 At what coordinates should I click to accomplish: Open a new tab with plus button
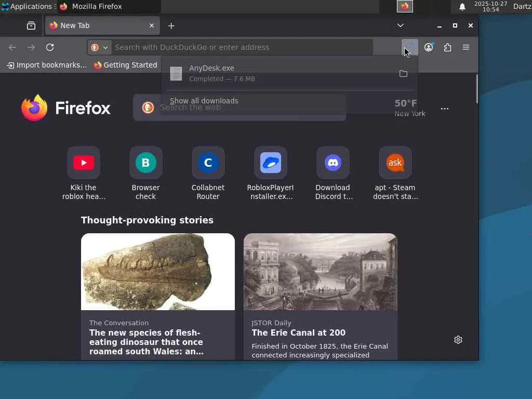[171, 26]
